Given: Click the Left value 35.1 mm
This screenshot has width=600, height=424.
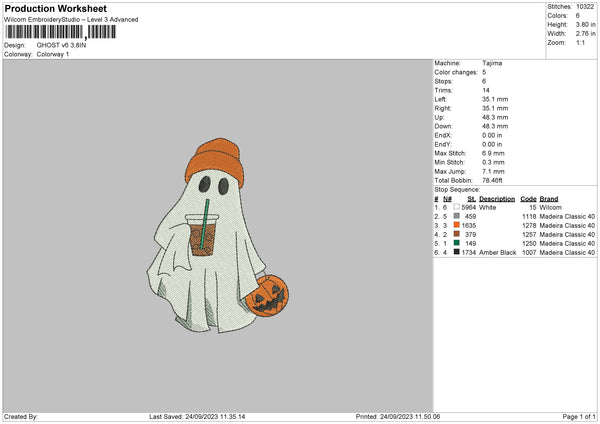Looking at the screenshot, I should click(x=495, y=99).
